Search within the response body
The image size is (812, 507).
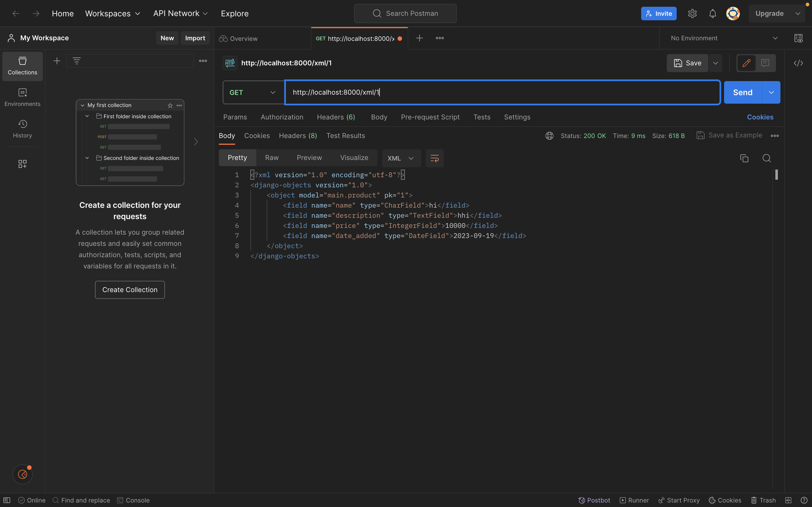pos(767,158)
